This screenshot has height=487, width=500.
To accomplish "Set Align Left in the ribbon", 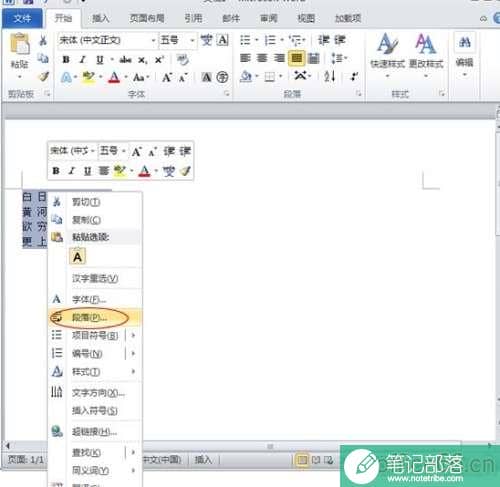I will [x=245, y=58].
